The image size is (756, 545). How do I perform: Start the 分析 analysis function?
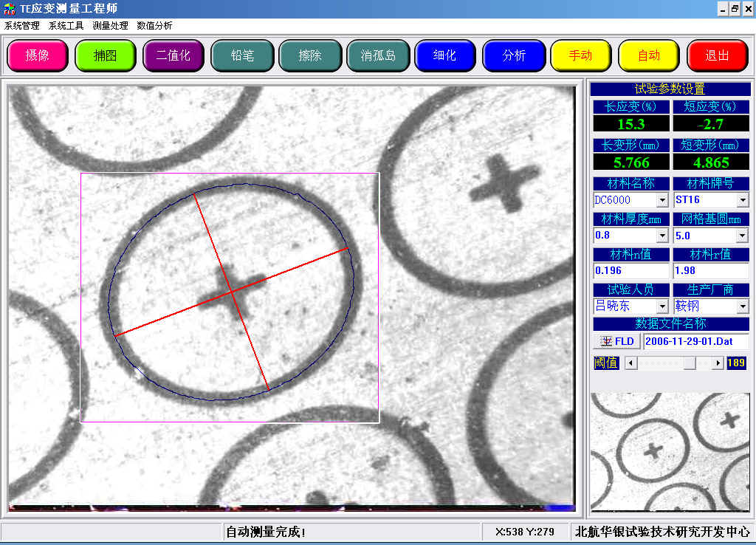[x=514, y=55]
